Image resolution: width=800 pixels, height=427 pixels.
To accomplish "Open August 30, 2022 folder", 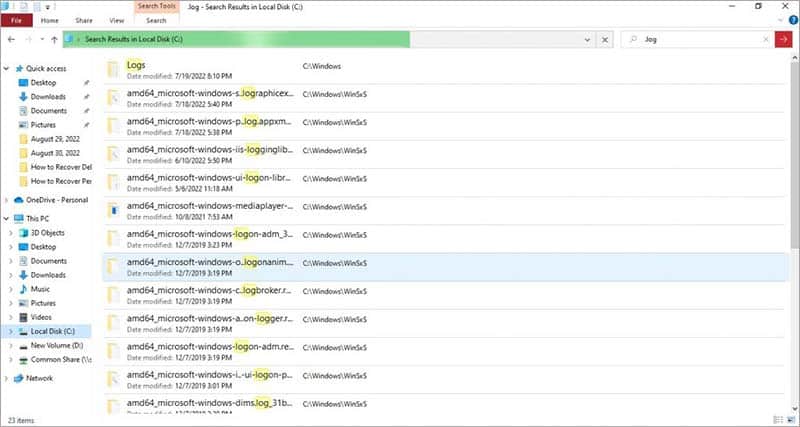I will tap(55, 153).
